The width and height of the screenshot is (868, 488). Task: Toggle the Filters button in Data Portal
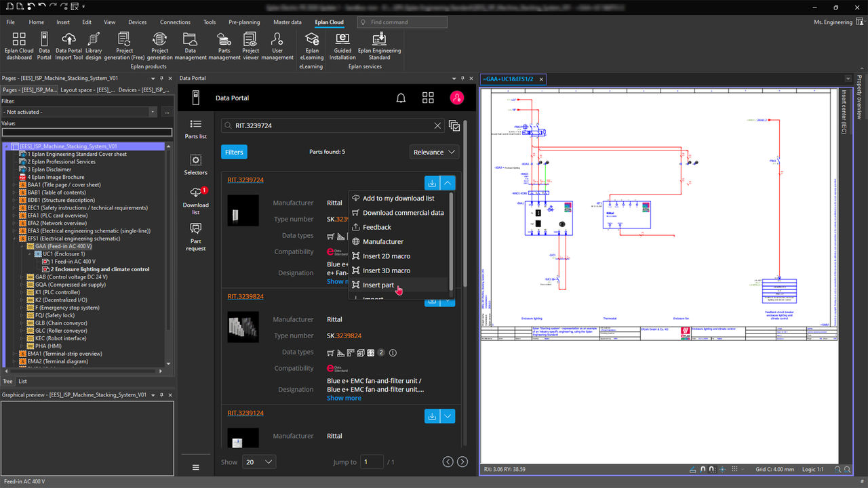click(x=234, y=152)
